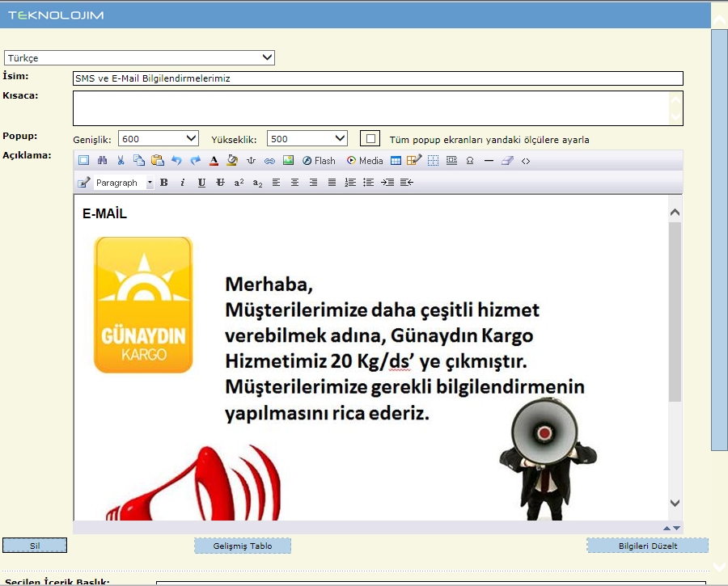Toggle underline formatting
Image resolution: width=728 pixels, height=586 pixels.
[201, 183]
